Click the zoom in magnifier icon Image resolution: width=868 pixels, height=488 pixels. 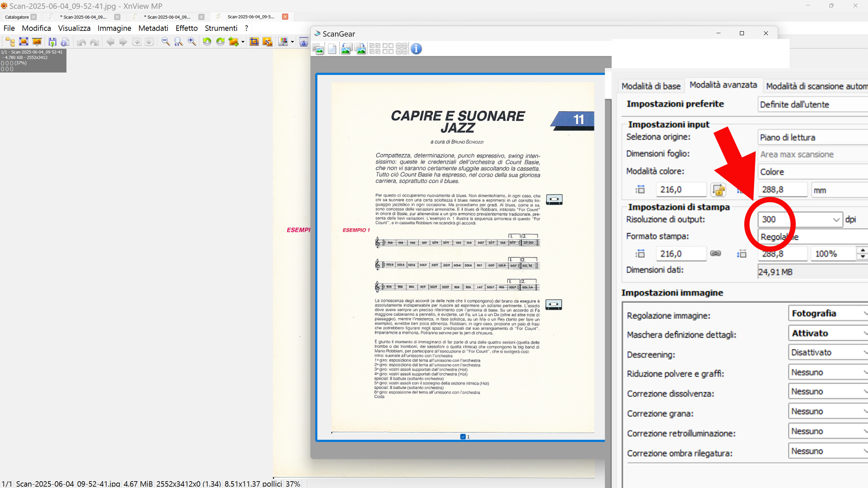point(192,42)
